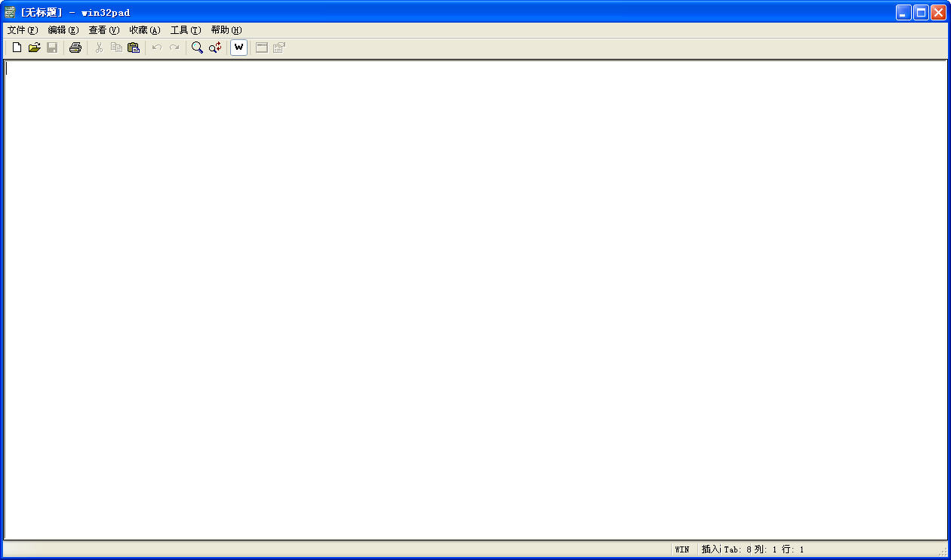Click the settings properties toolbar icon

279,48
